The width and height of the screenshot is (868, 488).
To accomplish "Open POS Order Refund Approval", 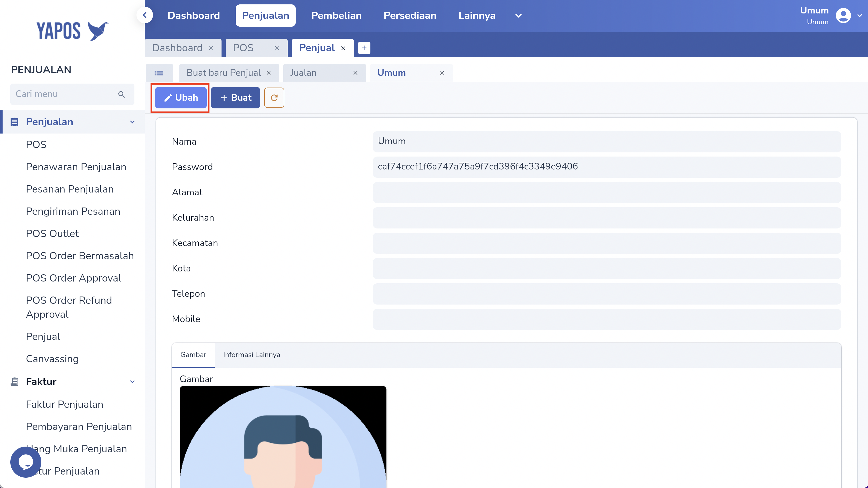I will (x=69, y=307).
